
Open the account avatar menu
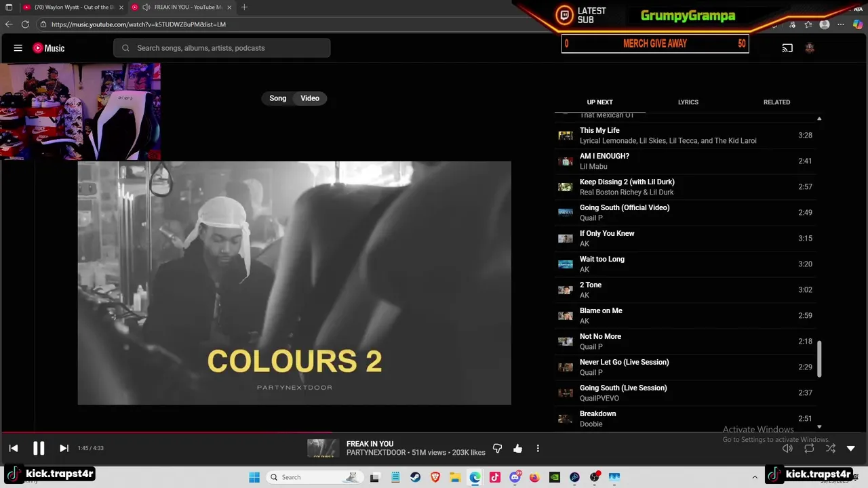tap(810, 48)
